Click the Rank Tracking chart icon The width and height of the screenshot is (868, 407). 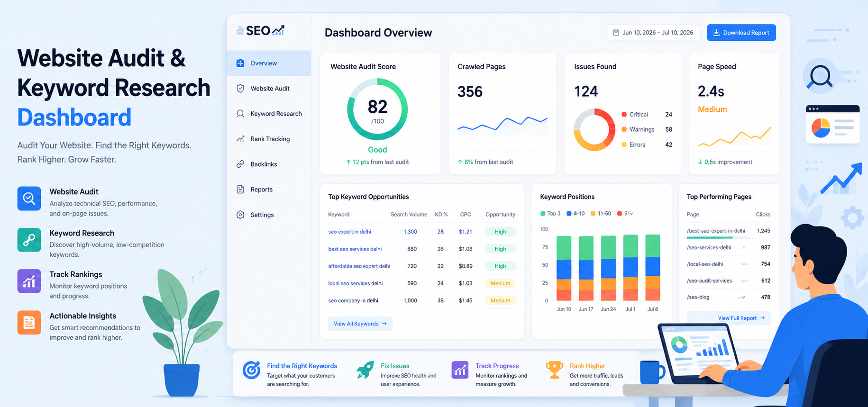[240, 139]
